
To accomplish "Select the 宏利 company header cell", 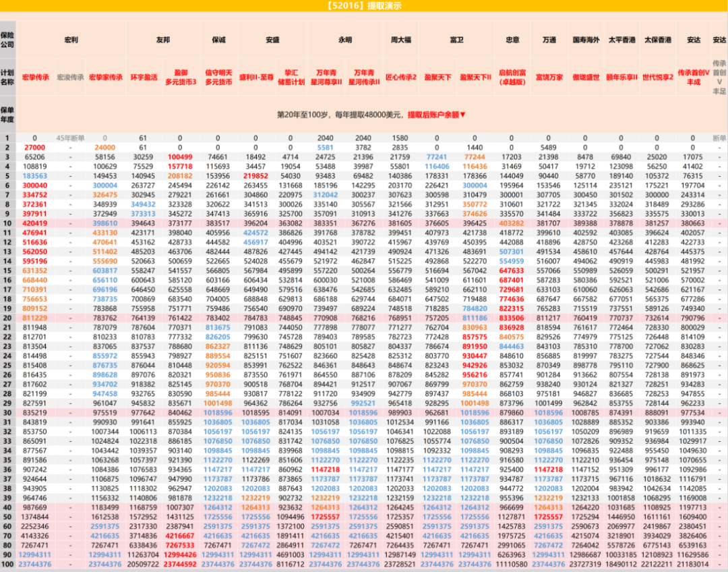I will pos(71,40).
